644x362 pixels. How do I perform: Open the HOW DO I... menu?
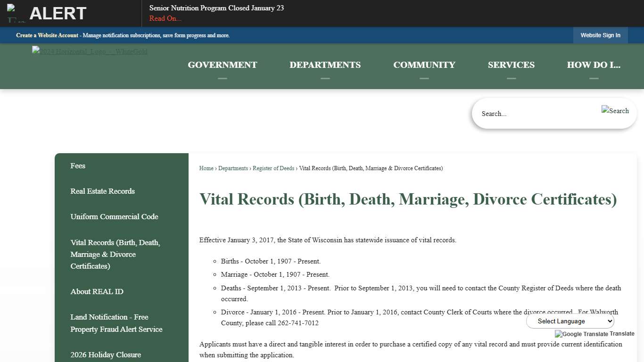[594, 65]
